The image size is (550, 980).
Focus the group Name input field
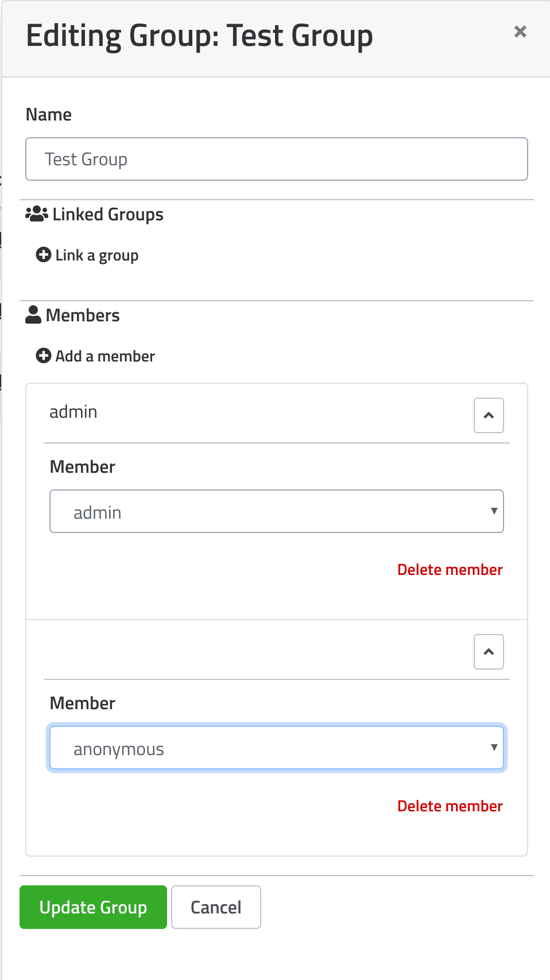click(277, 159)
